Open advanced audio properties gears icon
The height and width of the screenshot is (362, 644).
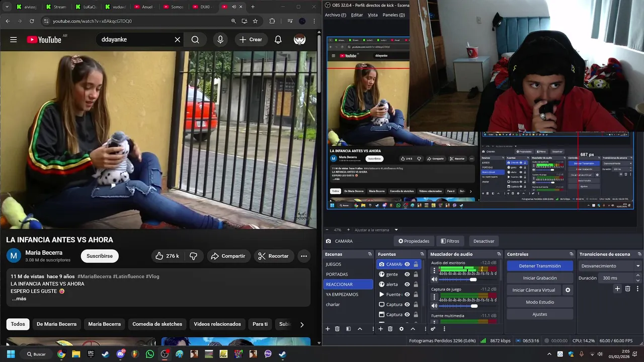pyautogui.click(x=433, y=329)
